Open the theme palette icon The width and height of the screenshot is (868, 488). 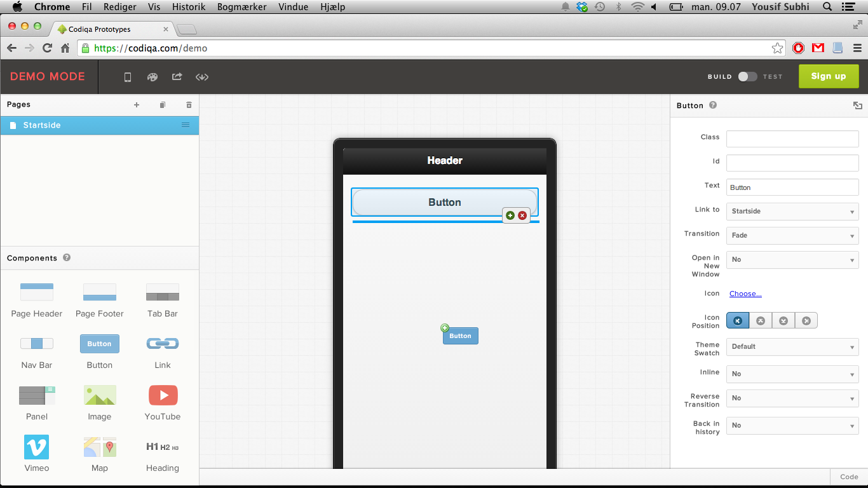click(153, 77)
